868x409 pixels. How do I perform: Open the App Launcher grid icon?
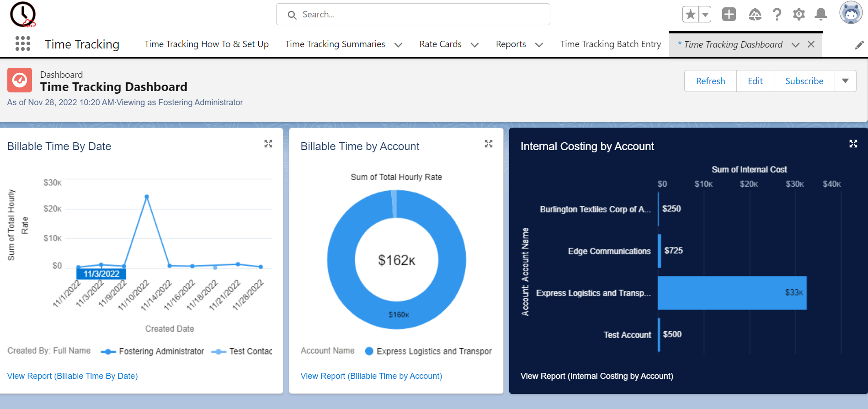[22, 44]
